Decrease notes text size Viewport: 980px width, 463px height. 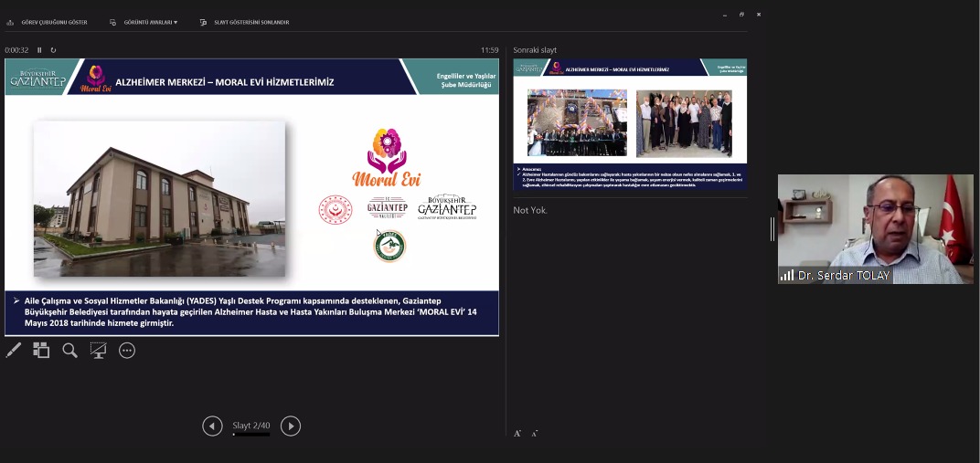pyautogui.click(x=535, y=433)
